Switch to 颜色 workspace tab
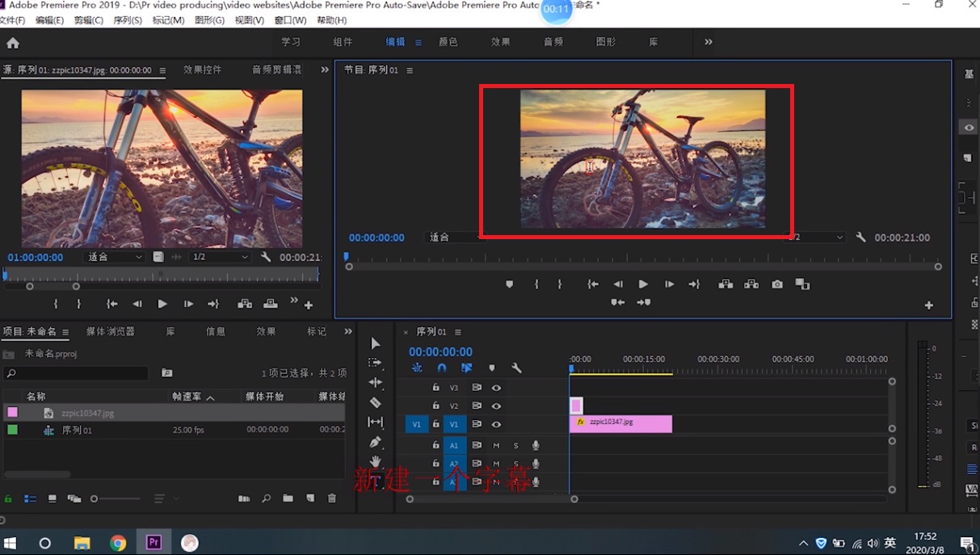 pyautogui.click(x=448, y=42)
